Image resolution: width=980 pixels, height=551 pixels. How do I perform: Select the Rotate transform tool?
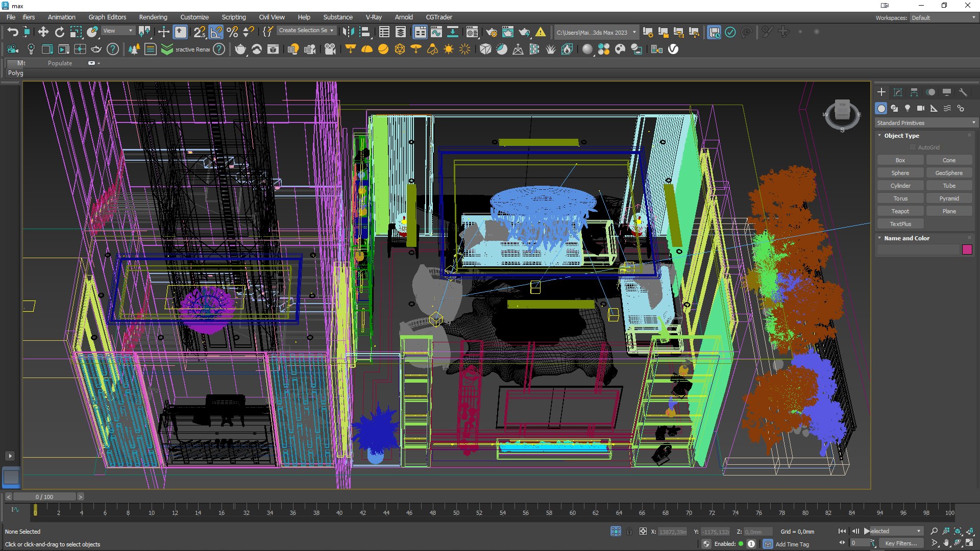(60, 32)
